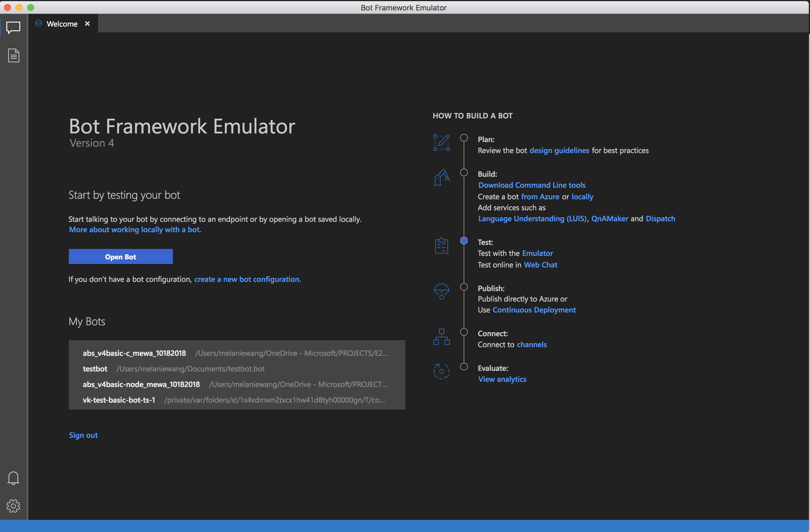This screenshot has width=810, height=532.
Task: Click Download Command Line tools link
Action: click(x=532, y=185)
